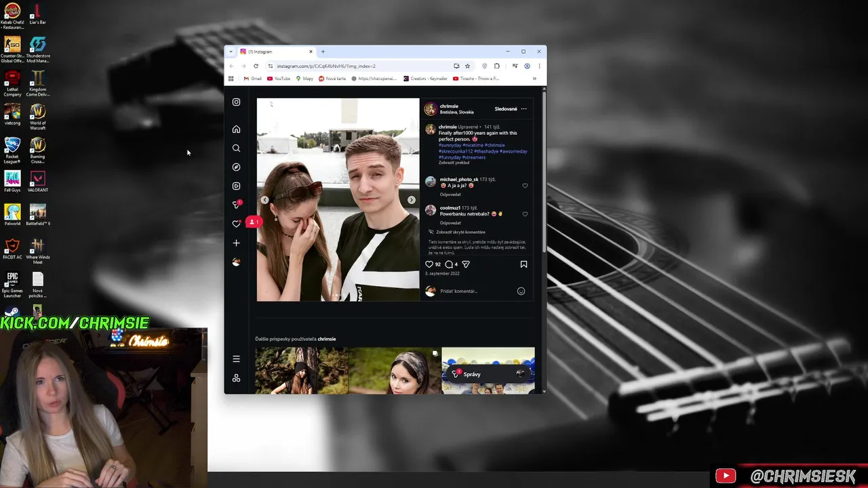Open search in the Instagram sidebar

(x=236, y=148)
